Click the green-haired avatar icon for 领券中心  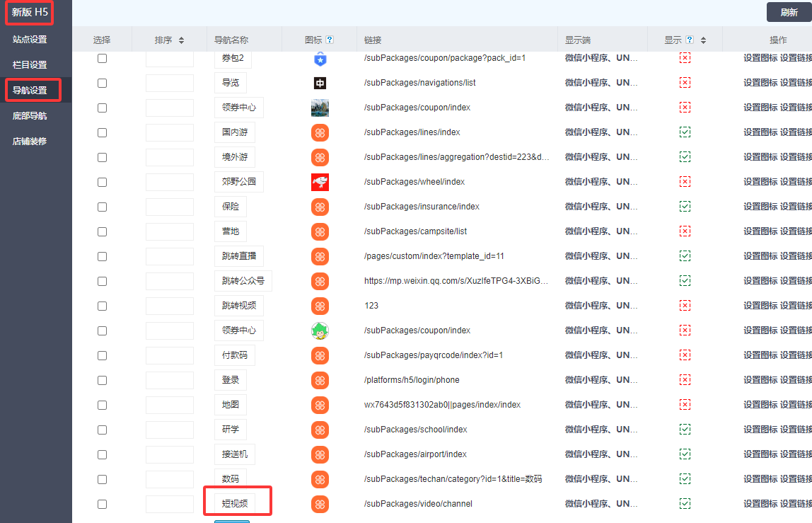pyautogui.click(x=320, y=331)
